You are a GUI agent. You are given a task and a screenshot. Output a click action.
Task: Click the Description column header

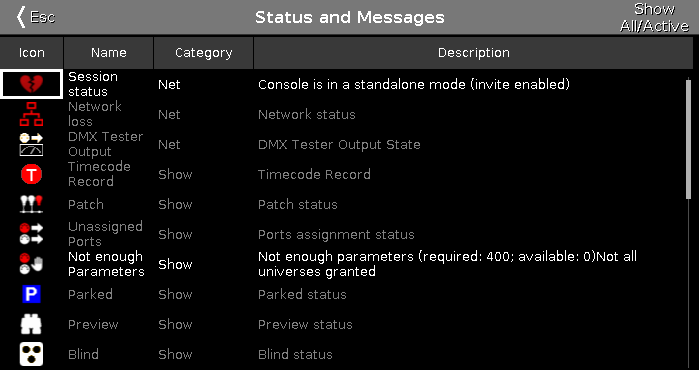(473, 53)
